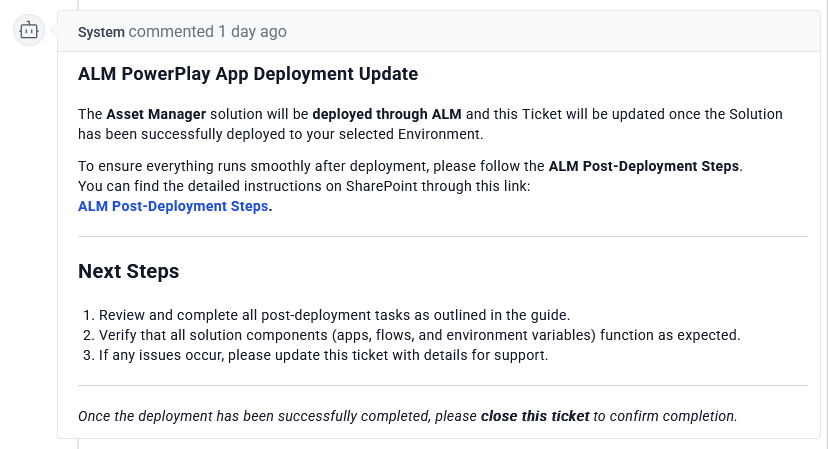Select step 2 about verifying solution components
The height and width of the screenshot is (449, 828).
point(419,335)
